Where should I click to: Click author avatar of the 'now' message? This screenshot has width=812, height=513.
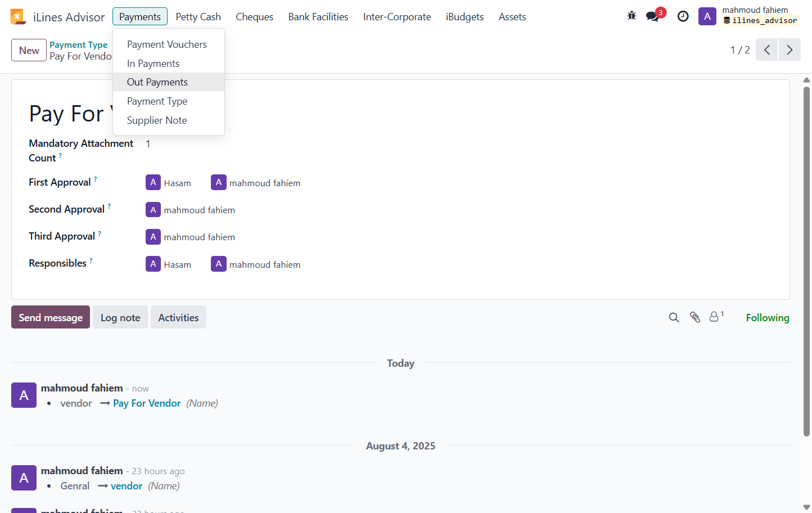[x=24, y=395]
